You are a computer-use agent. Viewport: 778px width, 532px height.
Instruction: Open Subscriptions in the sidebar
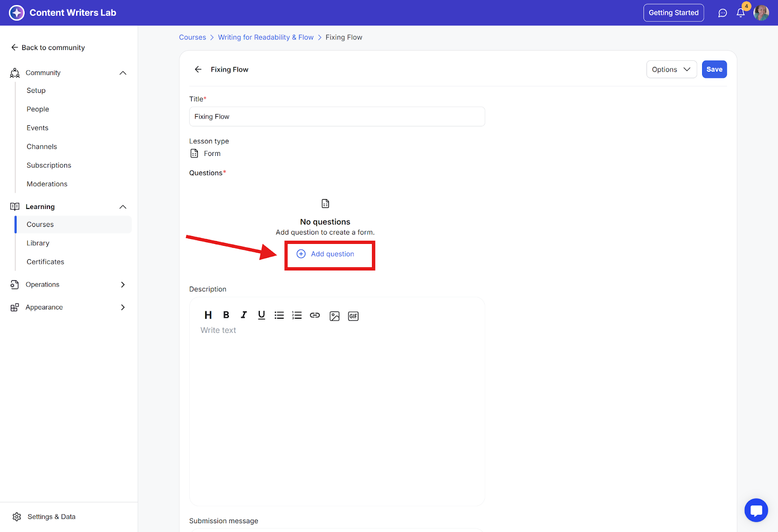coord(49,165)
